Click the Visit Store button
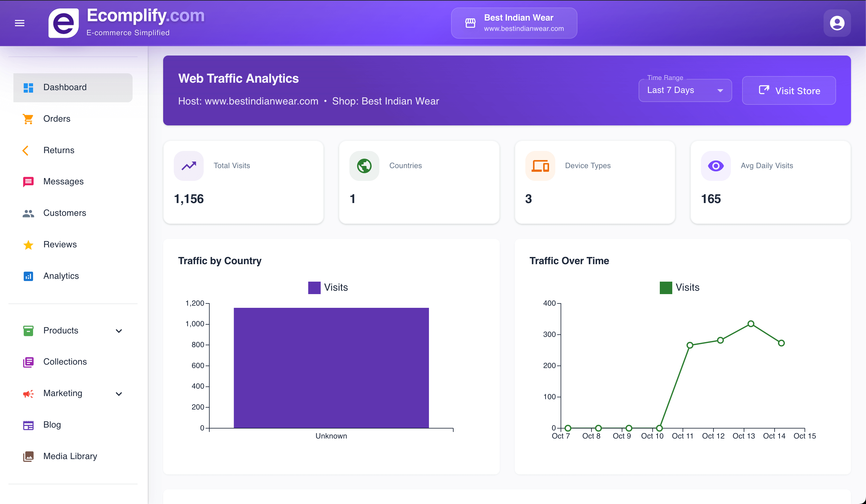Screen dimensions: 866x504 point(789,90)
